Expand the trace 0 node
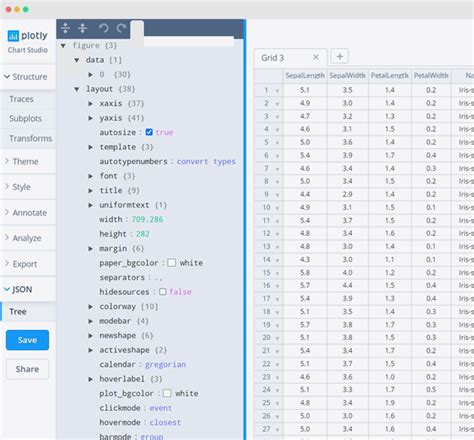Viewport: 474px width, 440px height. click(x=90, y=74)
